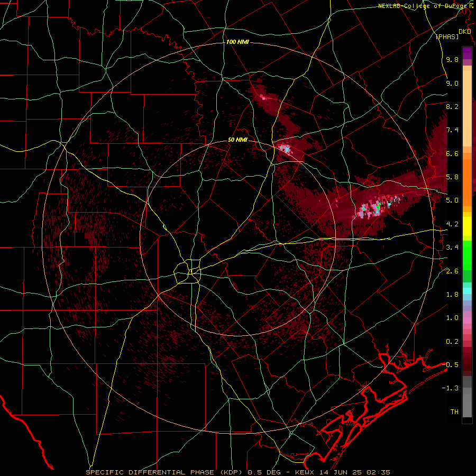
Task: Click the 100 NMI range ring label
Action: [237, 42]
